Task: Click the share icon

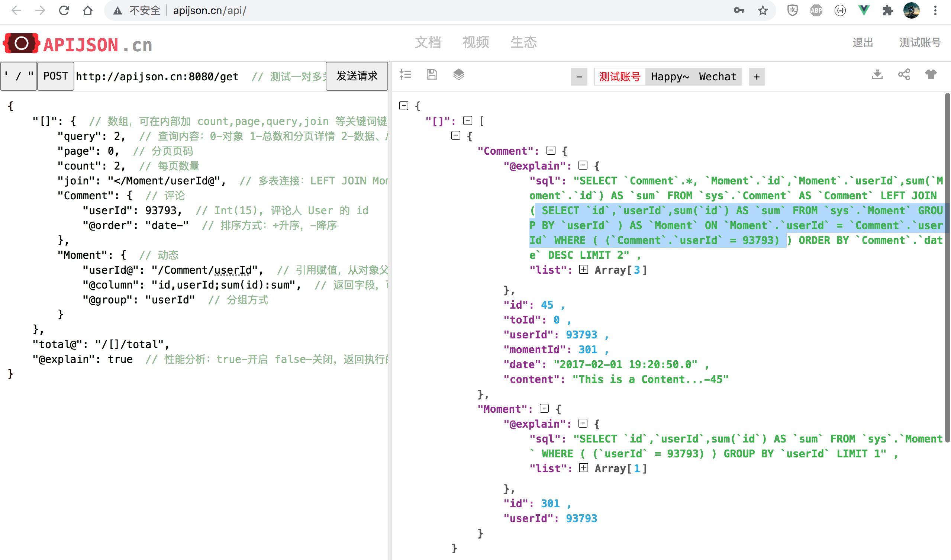Action: tap(904, 75)
